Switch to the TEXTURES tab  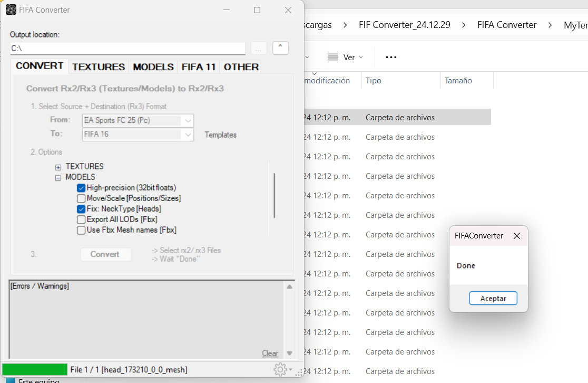tap(99, 67)
